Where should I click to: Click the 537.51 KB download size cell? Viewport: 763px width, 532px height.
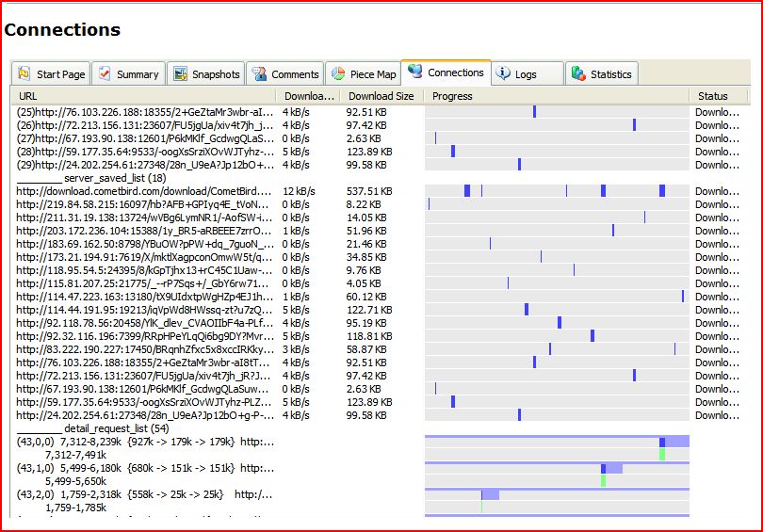coord(369,191)
